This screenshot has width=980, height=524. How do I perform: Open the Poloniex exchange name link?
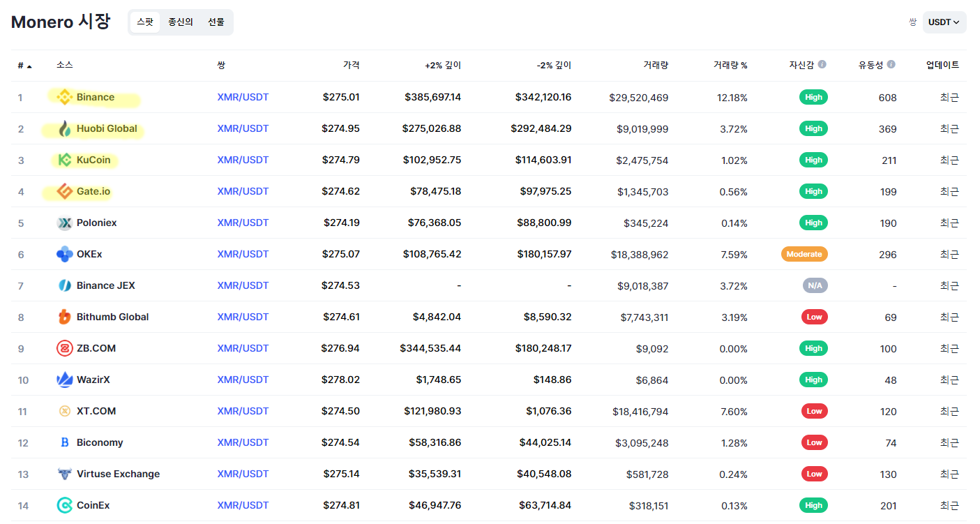click(x=97, y=223)
